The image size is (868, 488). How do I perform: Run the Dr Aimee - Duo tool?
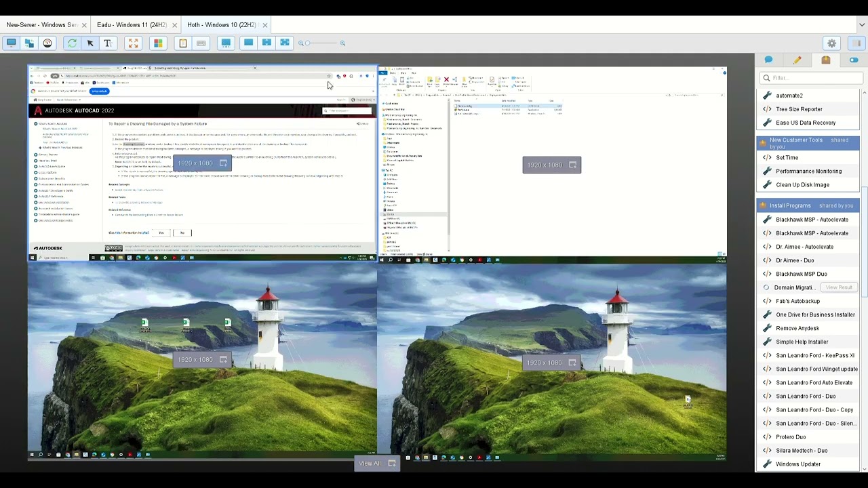pos(808,260)
